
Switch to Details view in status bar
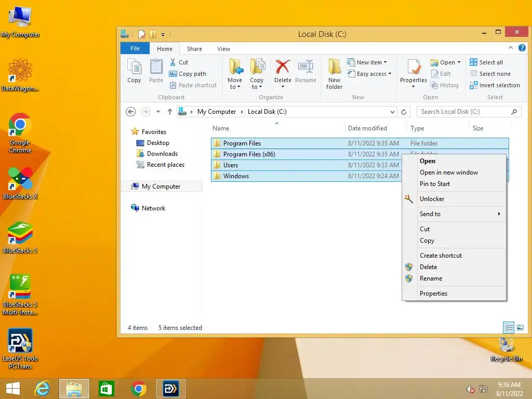click(x=509, y=327)
